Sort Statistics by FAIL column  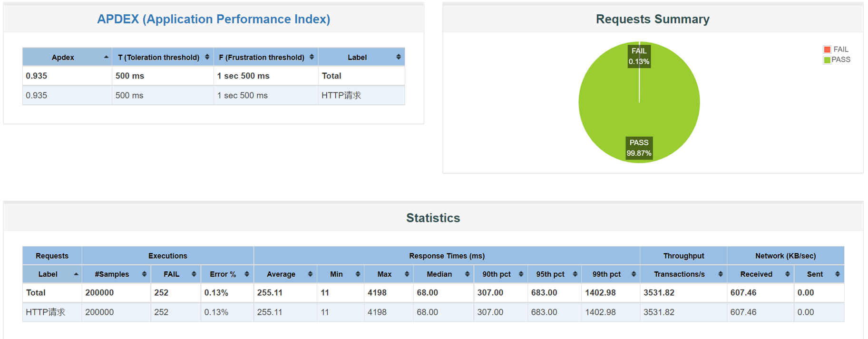(176, 274)
